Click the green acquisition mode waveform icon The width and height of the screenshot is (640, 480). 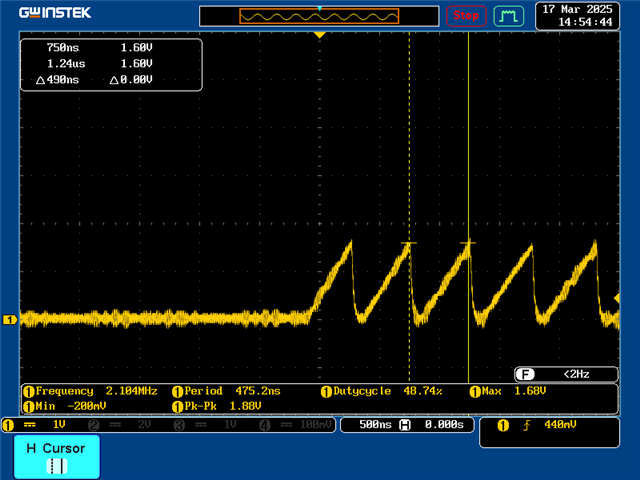(509, 16)
